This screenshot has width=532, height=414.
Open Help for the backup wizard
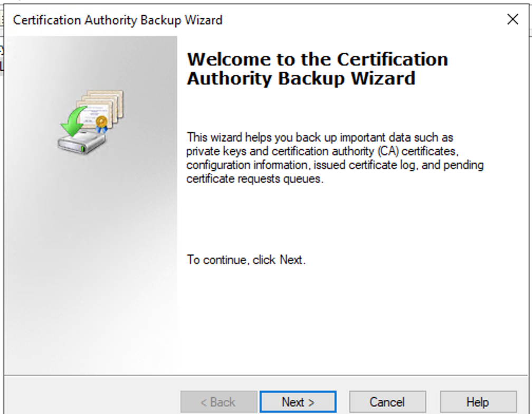[x=478, y=402]
